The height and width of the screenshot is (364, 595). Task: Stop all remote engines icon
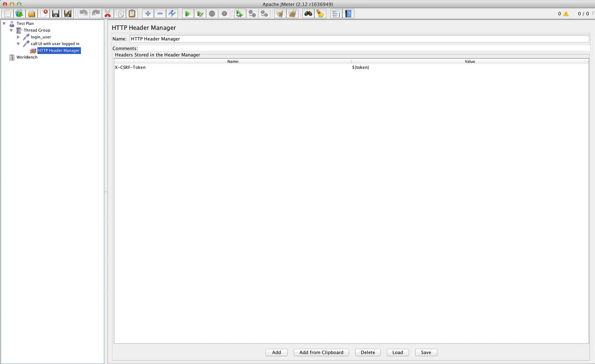click(252, 14)
